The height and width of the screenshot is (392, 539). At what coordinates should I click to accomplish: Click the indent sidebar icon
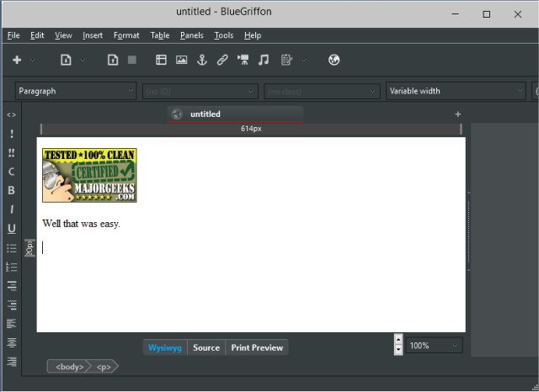[x=12, y=286]
